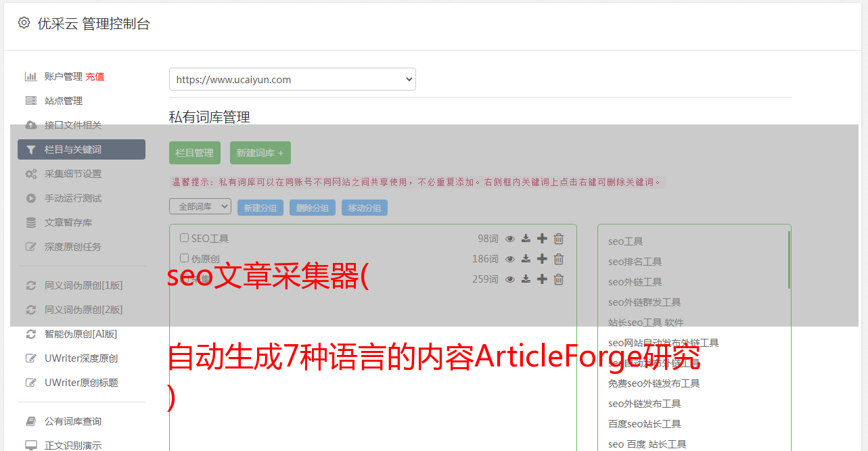The height and width of the screenshot is (451, 868).
Task: Click the funnel icon for 栏目与关键词
Action: pyautogui.click(x=30, y=149)
